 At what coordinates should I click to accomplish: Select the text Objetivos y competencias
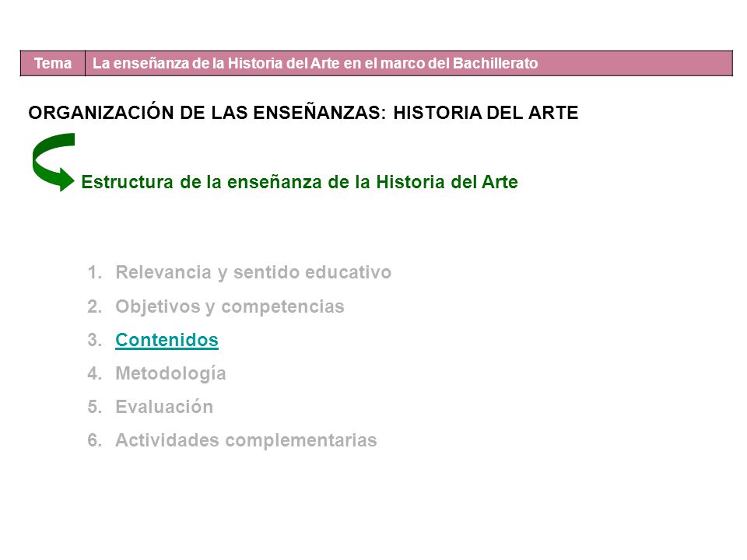[230, 306]
